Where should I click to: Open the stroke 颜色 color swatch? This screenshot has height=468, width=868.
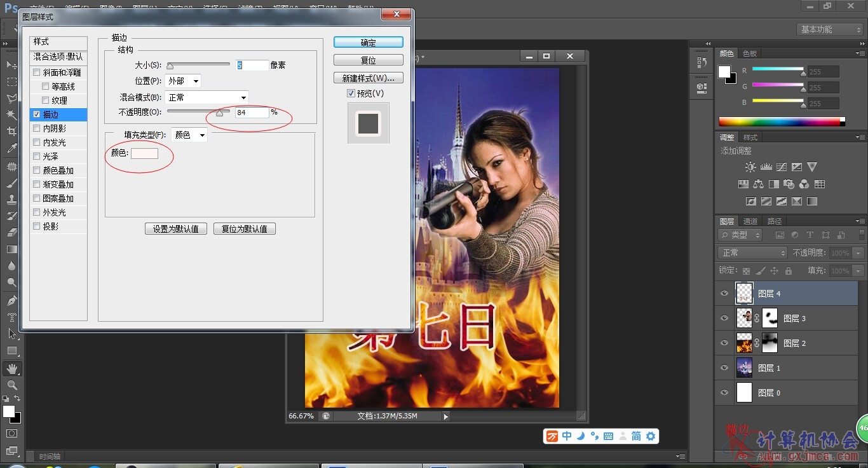(144, 153)
